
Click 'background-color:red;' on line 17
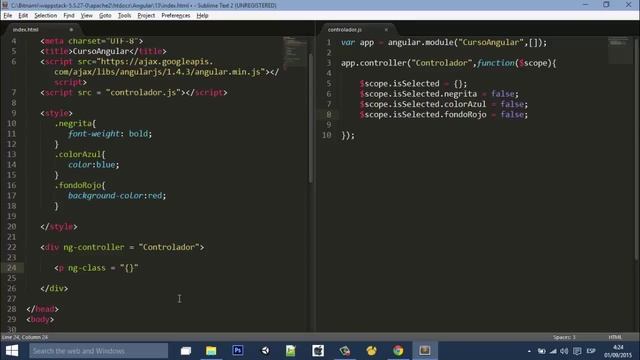pos(117,196)
